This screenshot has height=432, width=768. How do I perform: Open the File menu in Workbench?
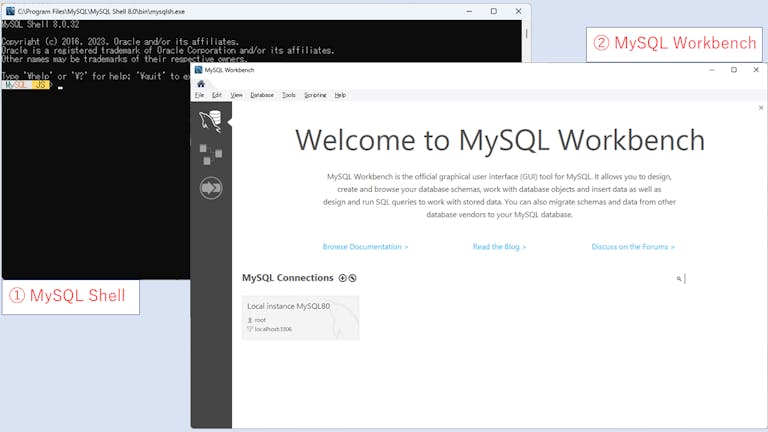tap(199, 95)
